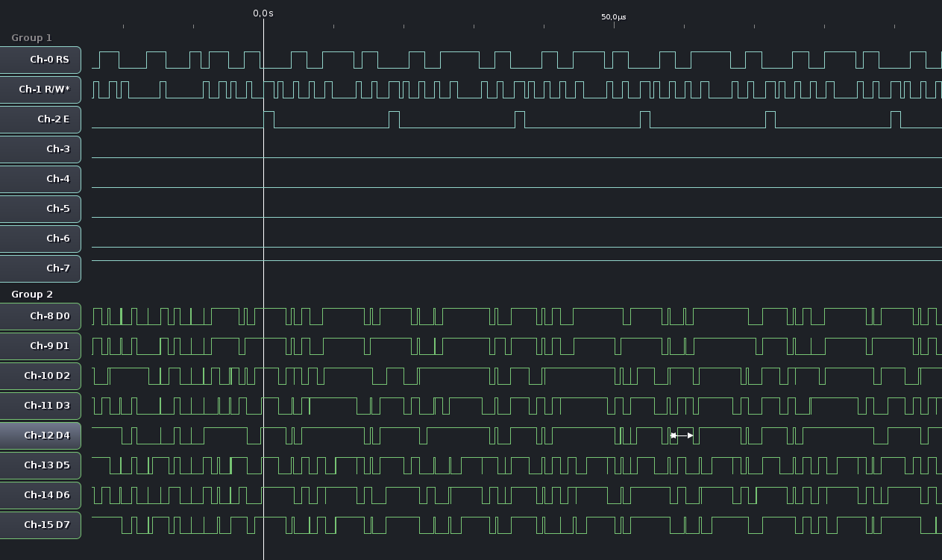Pick the Ch-5 channel label
Image resolution: width=942 pixels, height=560 pixels.
click(41, 209)
